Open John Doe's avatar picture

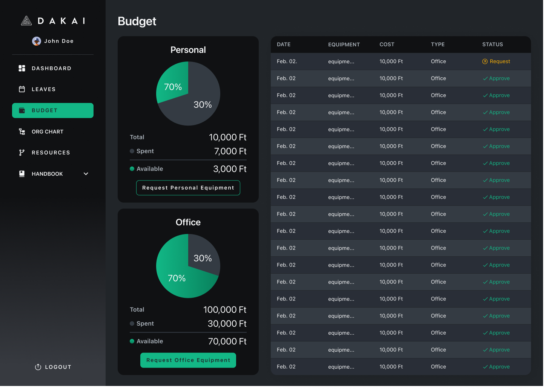pyautogui.click(x=37, y=41)
